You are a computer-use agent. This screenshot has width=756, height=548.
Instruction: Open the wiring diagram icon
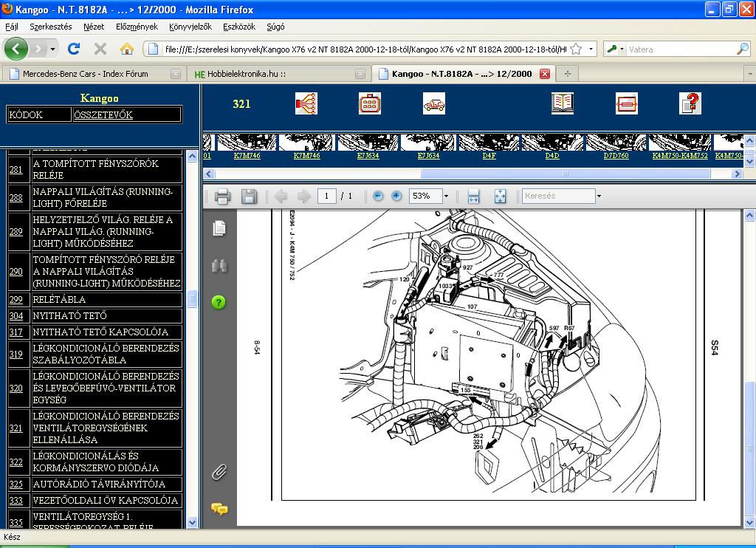coord(306,103)
